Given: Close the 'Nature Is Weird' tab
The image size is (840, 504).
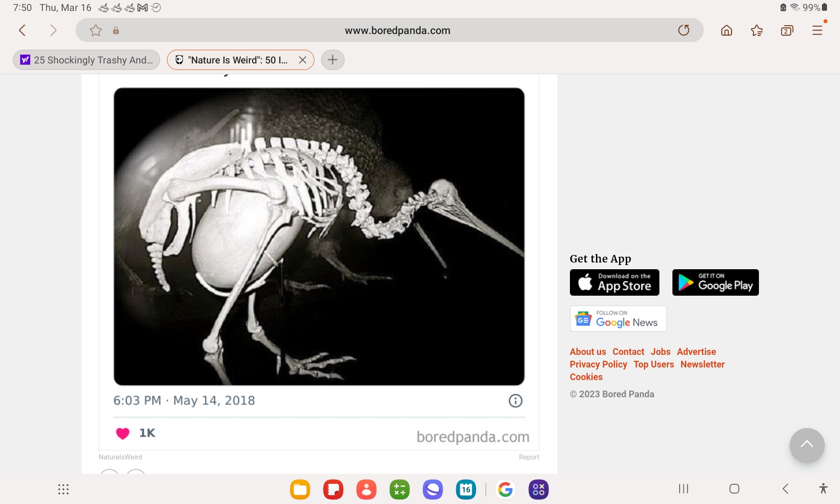Looking at the screenshot, I should click(x=302, y=60).
